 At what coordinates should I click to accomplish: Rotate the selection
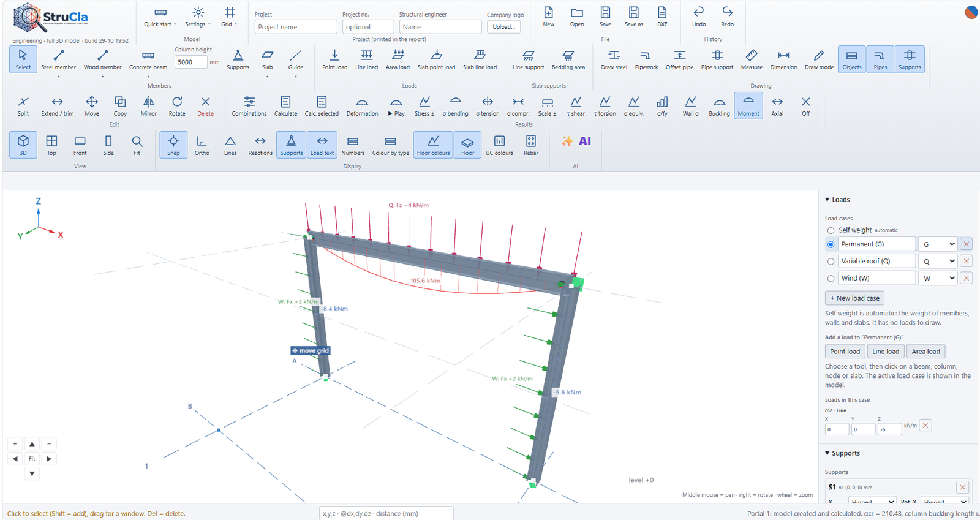click(x=177, y=106)
